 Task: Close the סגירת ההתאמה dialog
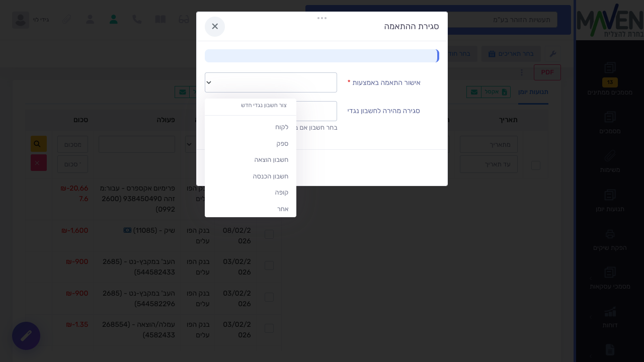(215, 27)
